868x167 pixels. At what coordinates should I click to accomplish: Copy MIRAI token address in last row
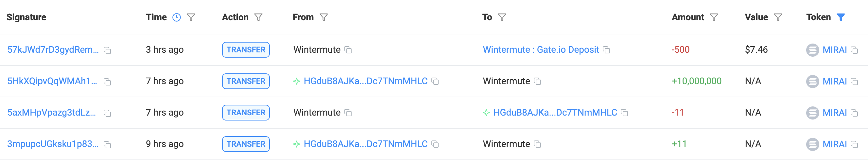[x=854, y=145]
